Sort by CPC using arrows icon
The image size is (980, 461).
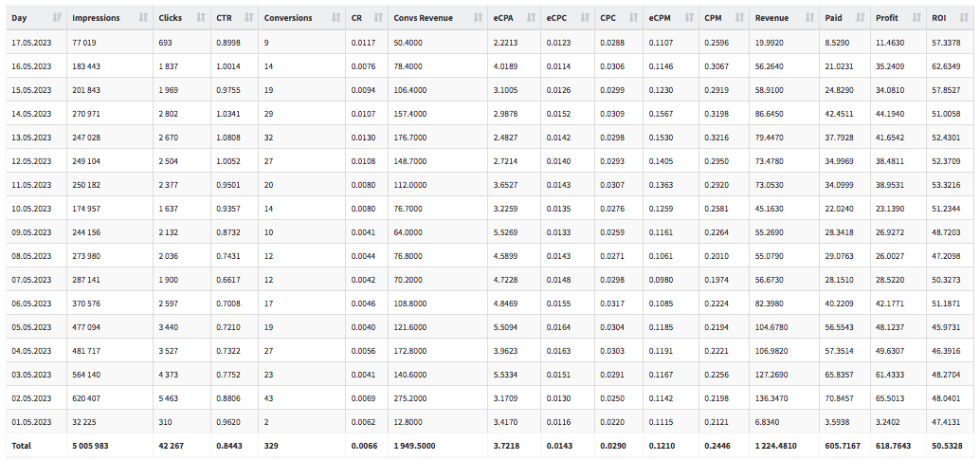point(635,18)
